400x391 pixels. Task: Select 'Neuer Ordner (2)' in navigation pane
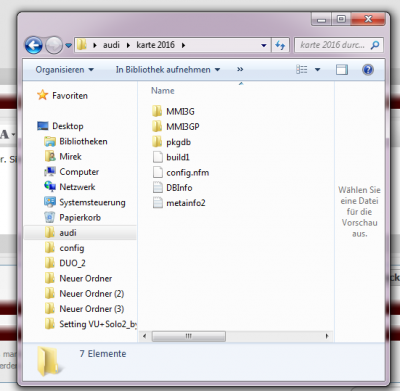[x=92, y=294]
